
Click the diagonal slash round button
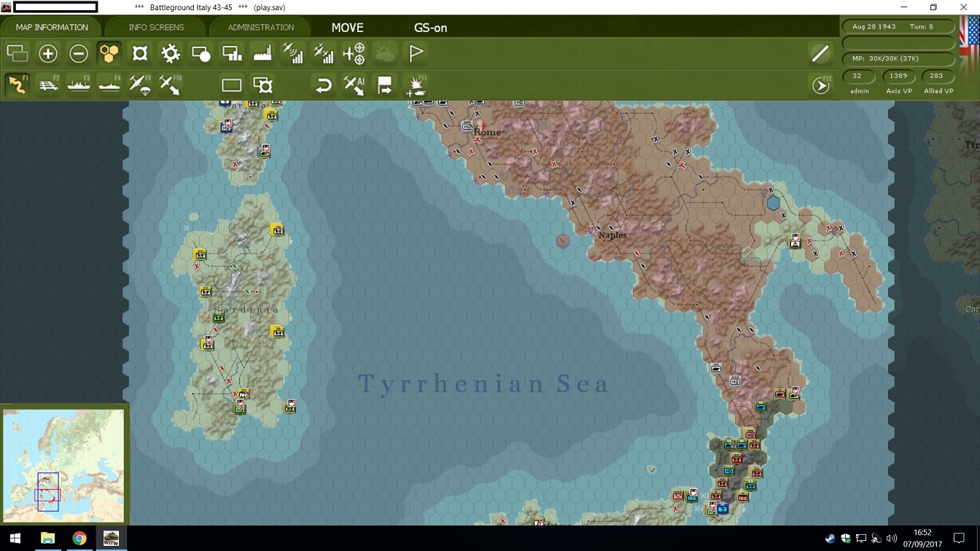(820, 53)
